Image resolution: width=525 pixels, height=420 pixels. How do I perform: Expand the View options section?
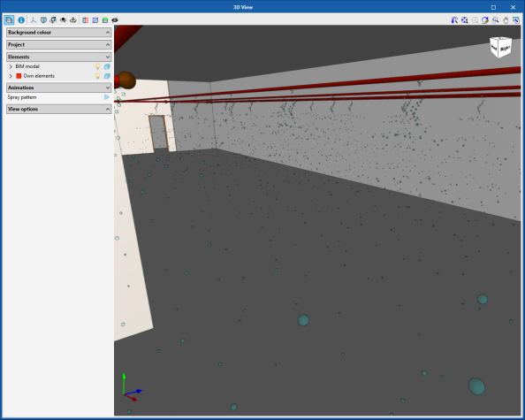(x=59, y=109)
